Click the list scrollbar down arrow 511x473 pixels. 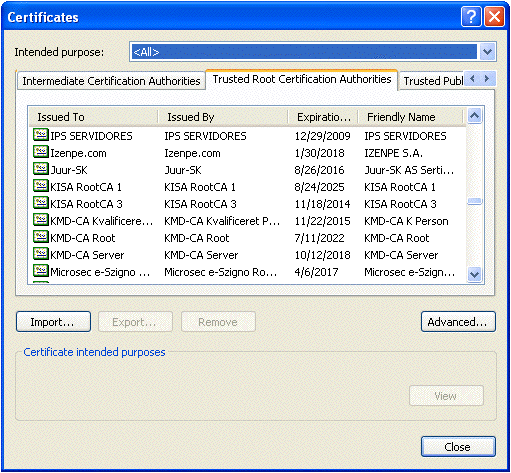tap(474, 275)
